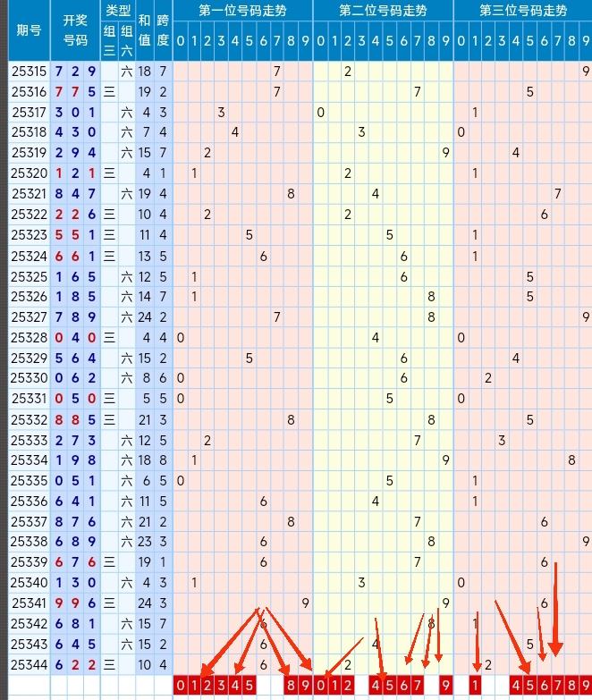
Task: Select the 第二位号码走势 header
Action: point(383,10)
